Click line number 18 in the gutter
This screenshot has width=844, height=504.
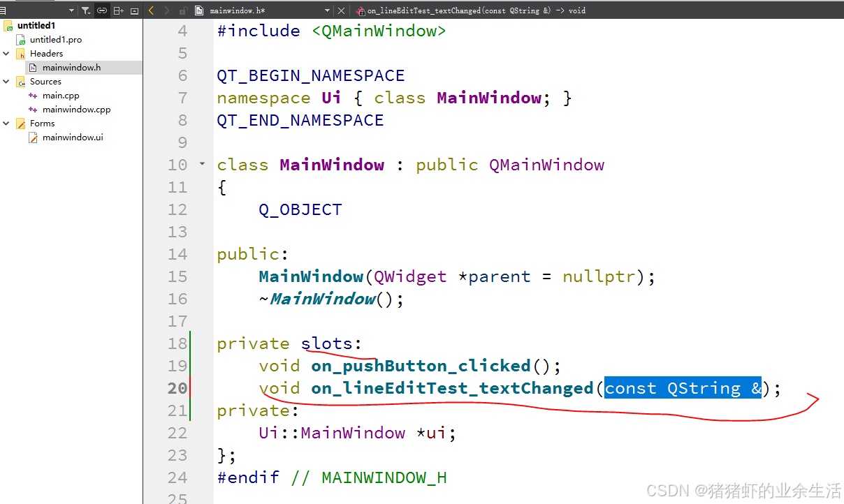point(177,343)
